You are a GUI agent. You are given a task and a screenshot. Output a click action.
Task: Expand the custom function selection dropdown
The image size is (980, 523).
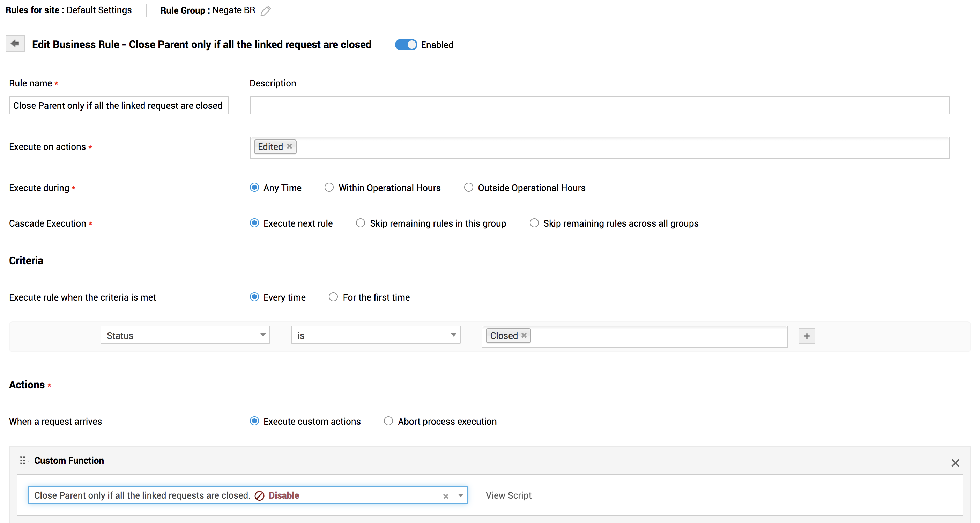coord(460,495)
